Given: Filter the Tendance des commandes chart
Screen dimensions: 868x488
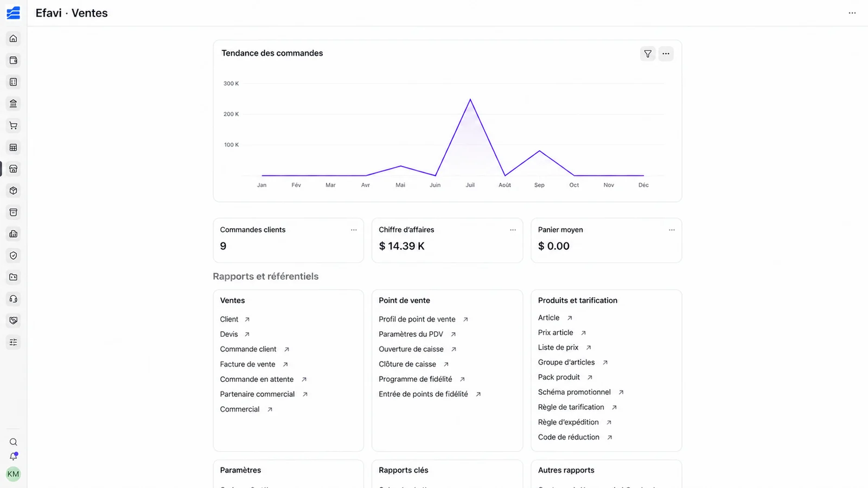Looking at the screenshot, I should 648,54.
